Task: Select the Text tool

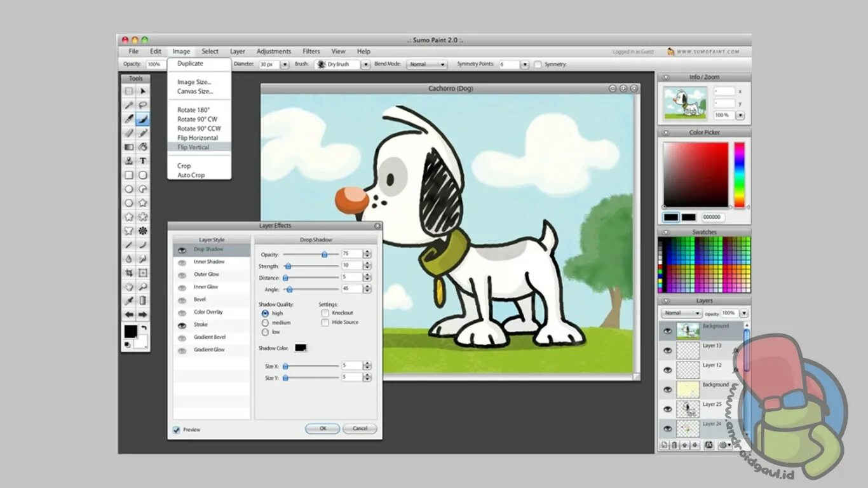Action: tap(143, 161)
